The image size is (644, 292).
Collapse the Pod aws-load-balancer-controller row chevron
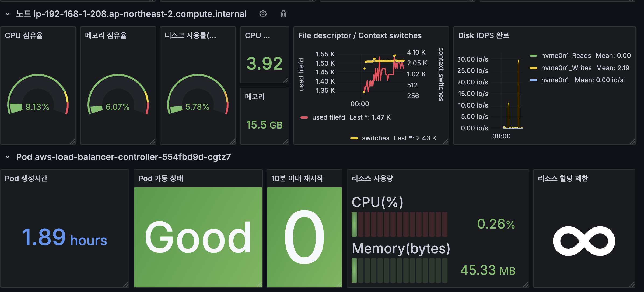pyautogui.click(x=8, y=157)
